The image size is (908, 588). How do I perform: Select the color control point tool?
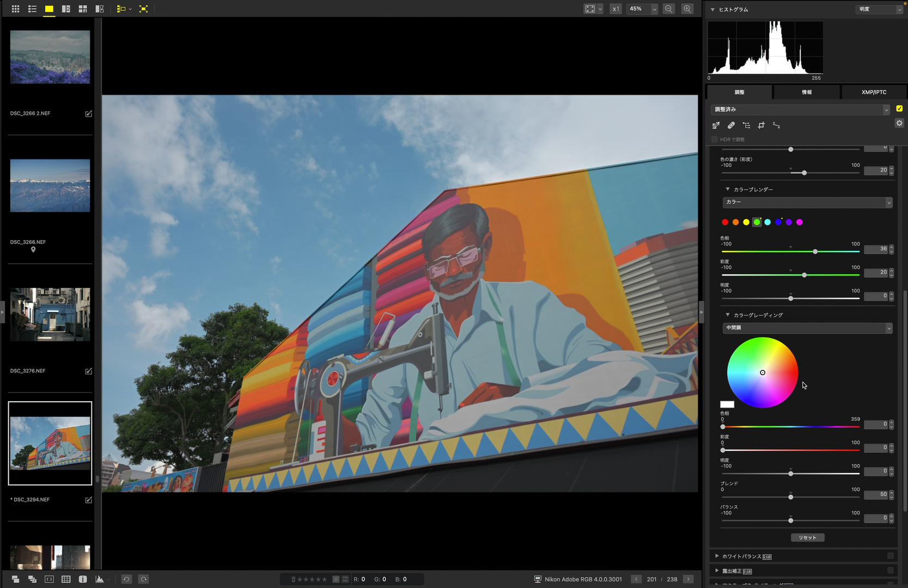click(x=746, y=125)
